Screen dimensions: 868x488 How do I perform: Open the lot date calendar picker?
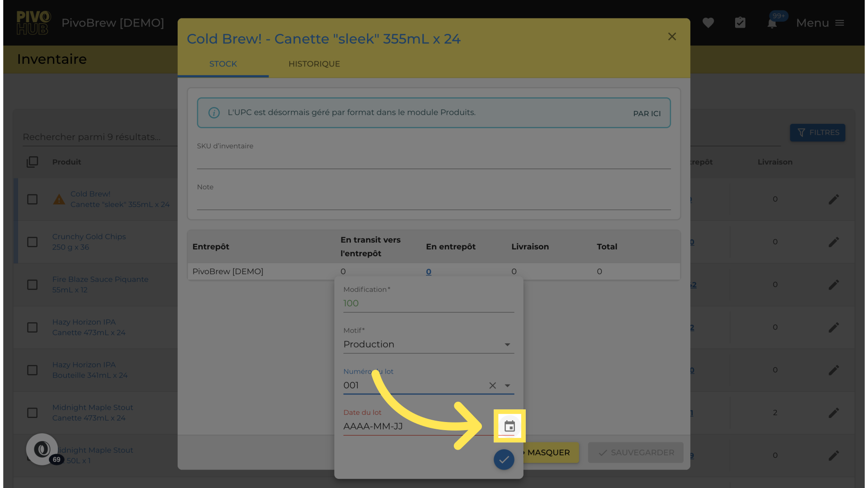pyautogui.click(x=509, y=426)
